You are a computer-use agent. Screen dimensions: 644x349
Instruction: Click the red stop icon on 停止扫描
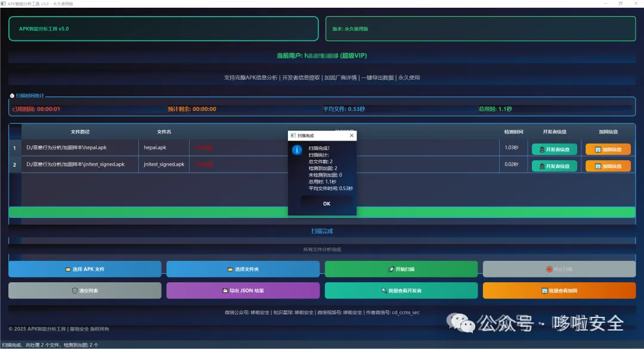549,269
